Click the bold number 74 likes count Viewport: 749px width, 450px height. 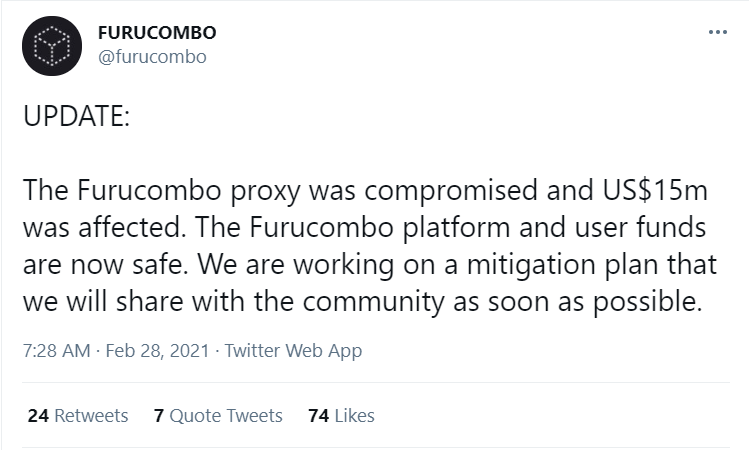319,415
